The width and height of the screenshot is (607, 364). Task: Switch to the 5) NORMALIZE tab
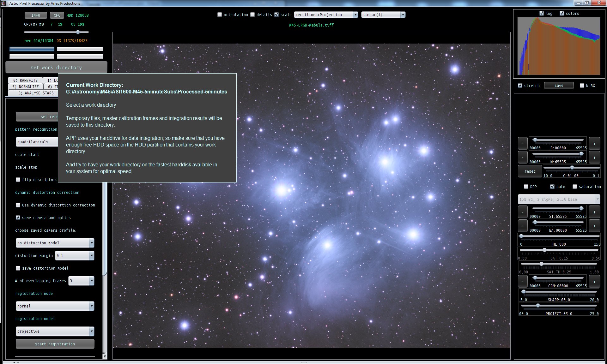click(x=25, y=87)
